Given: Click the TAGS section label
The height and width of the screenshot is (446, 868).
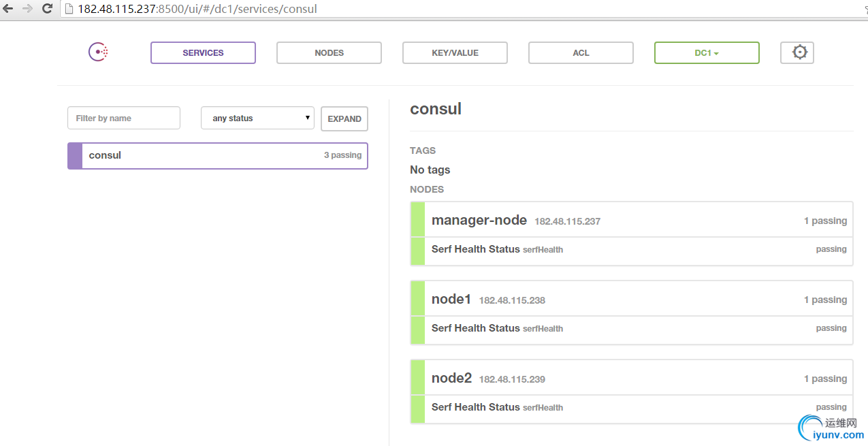Looking at the screenshot, I should 423,150.
